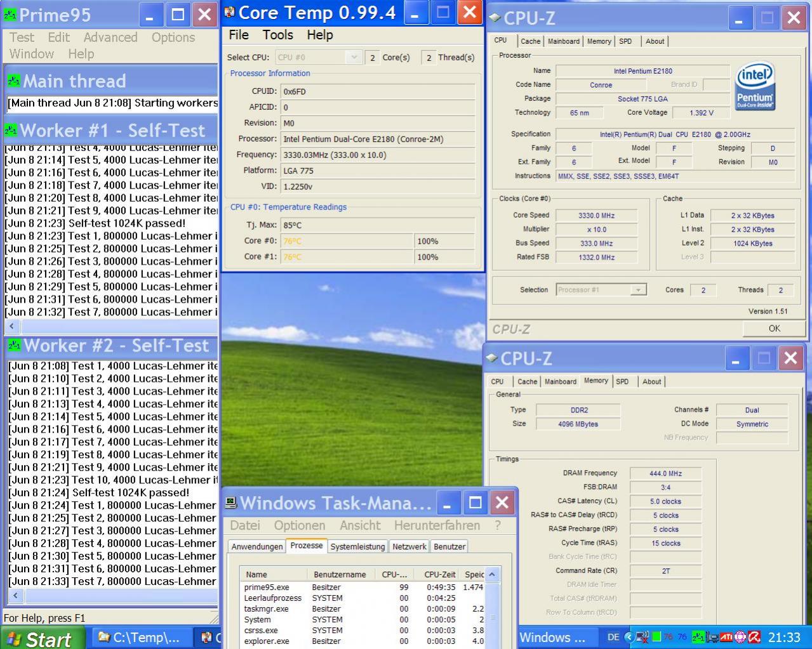Viewport: 812px width, 649px height.
Task: Switch to the Benutzer tab
Action: [449, 546]
